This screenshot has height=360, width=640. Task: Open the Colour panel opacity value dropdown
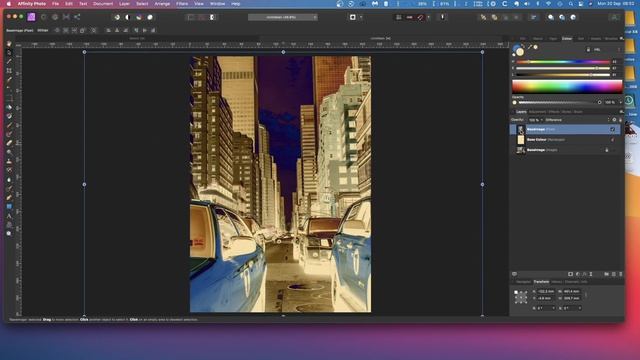[x=620, y=102]
